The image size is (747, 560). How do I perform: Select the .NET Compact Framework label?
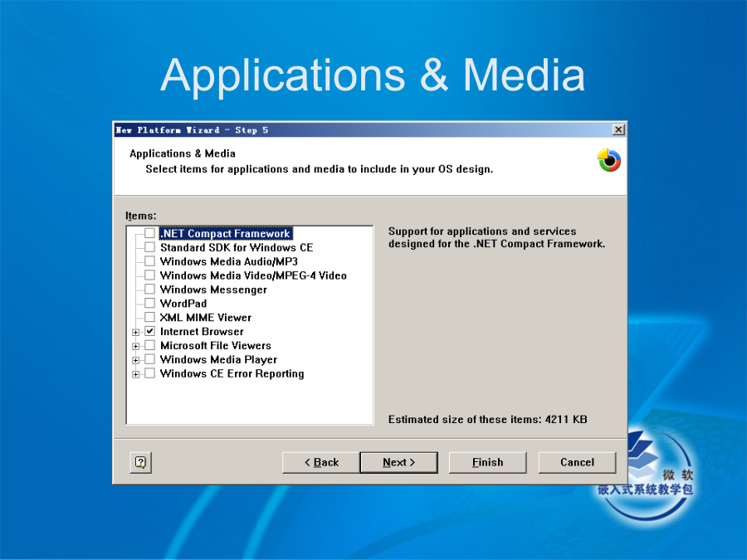[x=226, y=233]
